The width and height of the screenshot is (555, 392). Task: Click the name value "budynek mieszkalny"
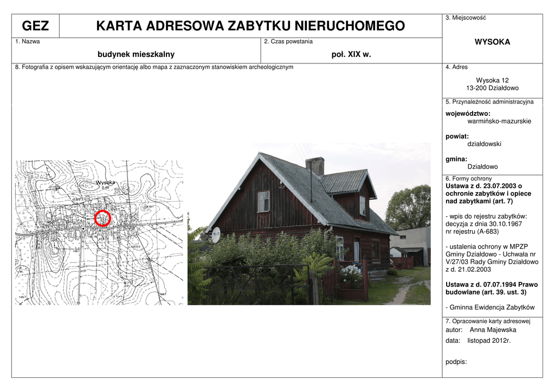(136, 54)
